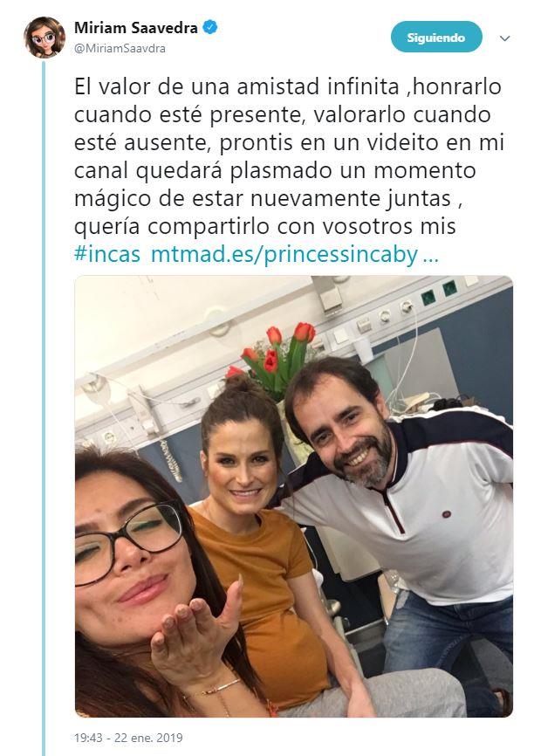The image size is (534, 756).
Task: Expand the tweet options chevron menu
Action: point(504,38)
